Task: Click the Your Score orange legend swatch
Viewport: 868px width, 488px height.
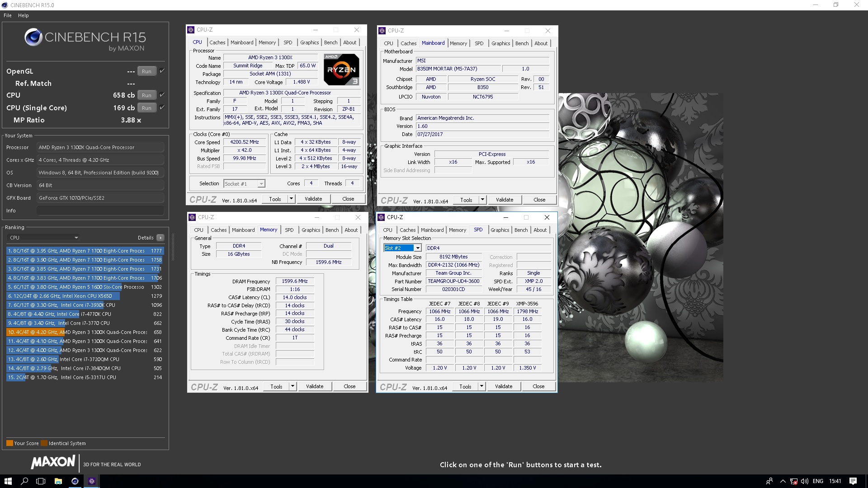Action: pyautogui.click(x=9, y=443)
